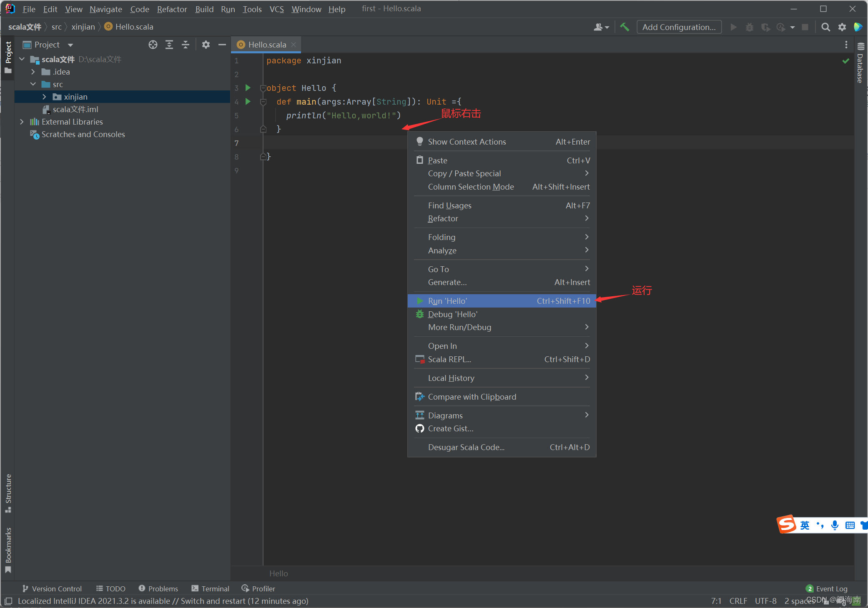Click Sogou input language toggle 英

[805, 525]
